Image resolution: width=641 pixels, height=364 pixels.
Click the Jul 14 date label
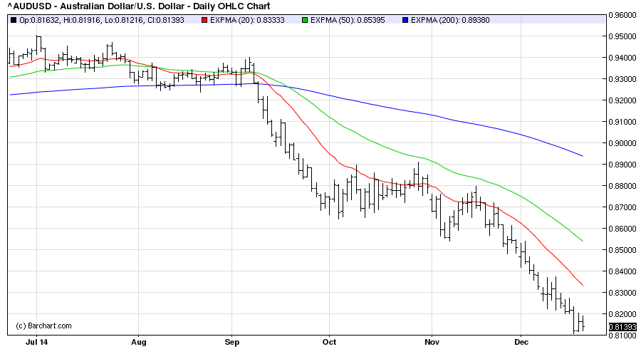[36, 342]
